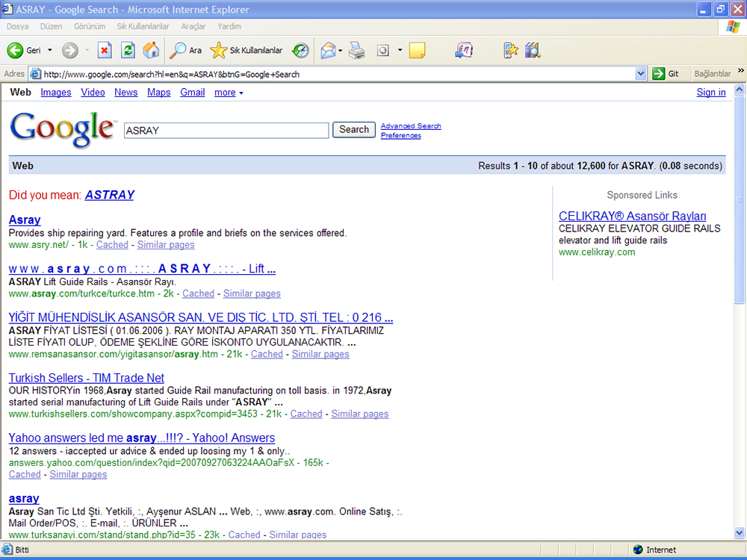Open the address bar URL dropdown
Screen dimensions: 747x560
641,74
